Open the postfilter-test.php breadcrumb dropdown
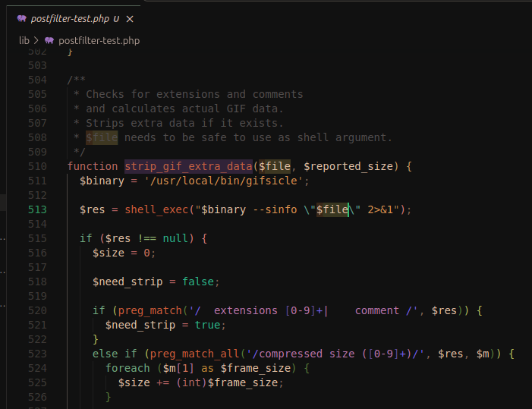Screen dimensions: 532x409 coord(99,40)
